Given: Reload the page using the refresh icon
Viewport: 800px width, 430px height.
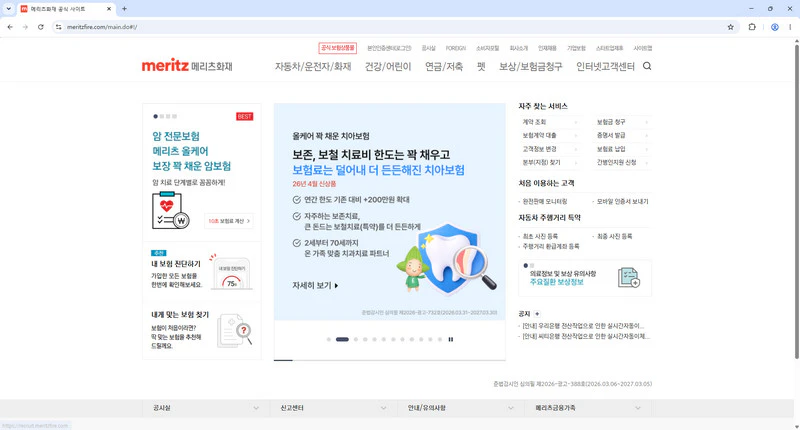Looking at the screenshot, I should point(40,27).
